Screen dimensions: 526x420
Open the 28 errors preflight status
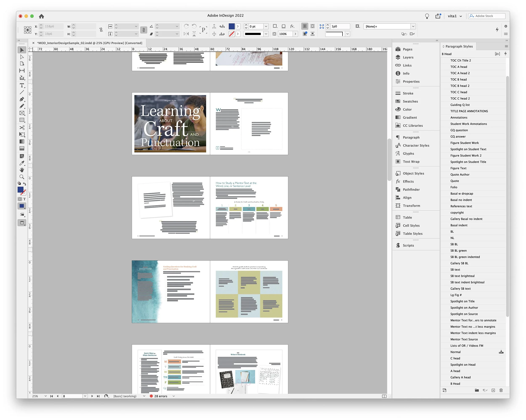(161, 396)
